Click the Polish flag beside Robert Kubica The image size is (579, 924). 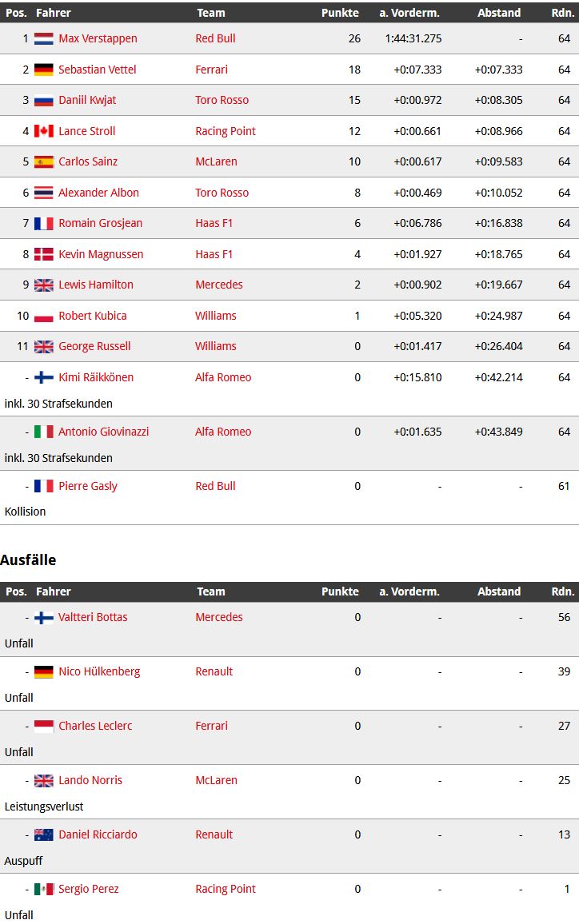pyautogui.click(x=44, y=316)
